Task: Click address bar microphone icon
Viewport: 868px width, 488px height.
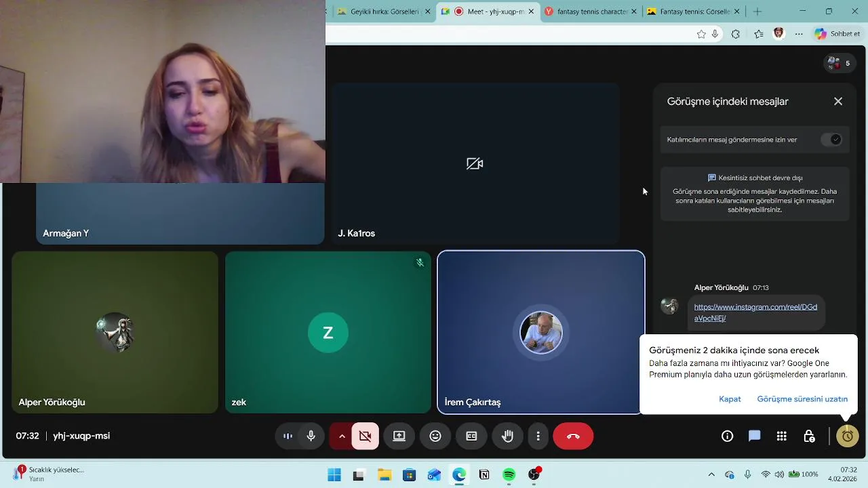Action: pyautogui.click(x=715, y=34)
